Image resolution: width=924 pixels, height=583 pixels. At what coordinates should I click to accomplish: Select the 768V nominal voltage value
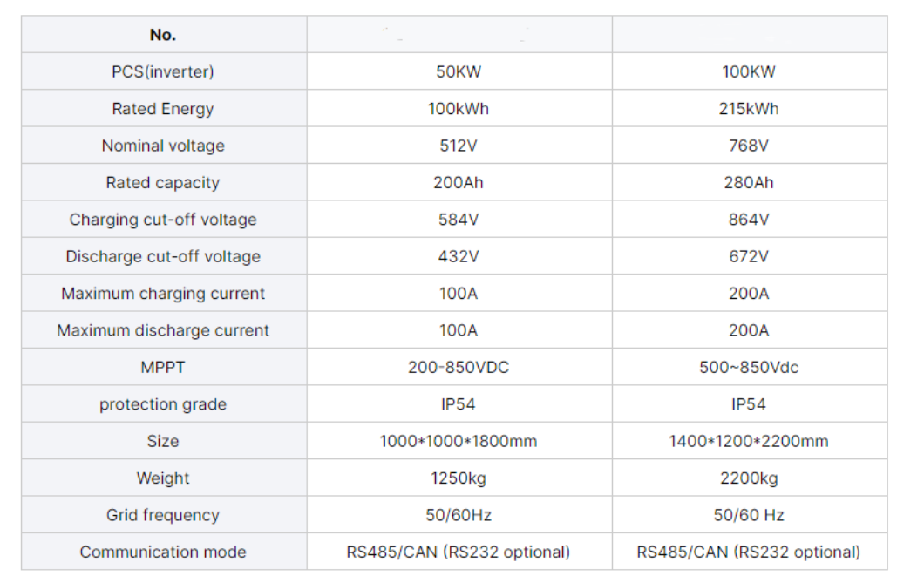point(749,146)
